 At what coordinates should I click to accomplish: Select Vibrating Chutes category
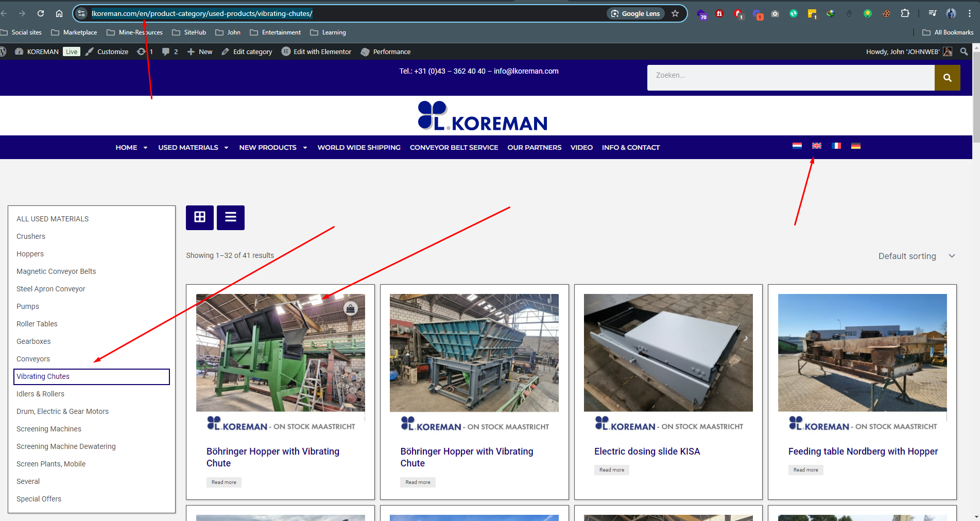click(x=92, y=376)
